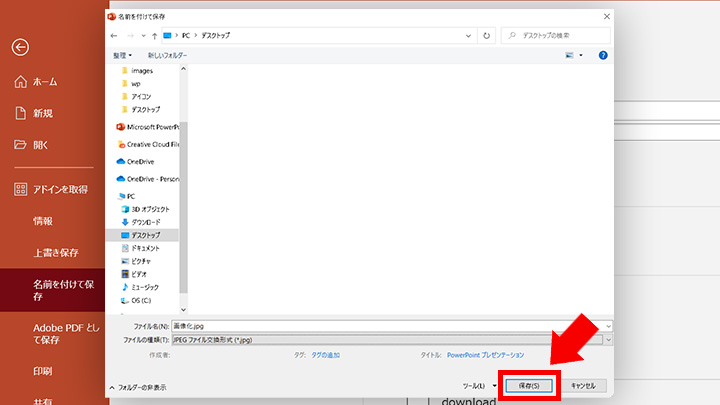
Task: Open the help question mark icon
Action: (603, 55)
